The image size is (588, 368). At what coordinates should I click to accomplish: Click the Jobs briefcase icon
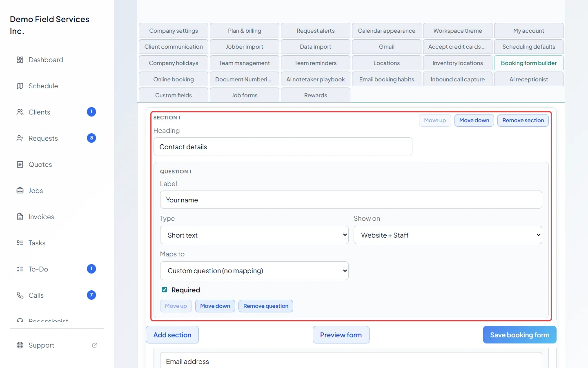(20, 191)
